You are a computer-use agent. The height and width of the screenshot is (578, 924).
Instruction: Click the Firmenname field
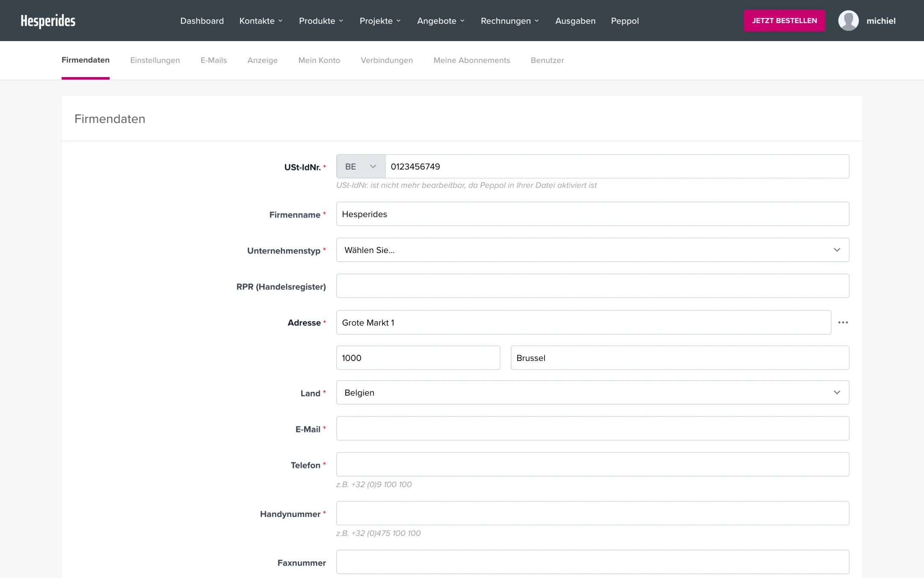592,214
